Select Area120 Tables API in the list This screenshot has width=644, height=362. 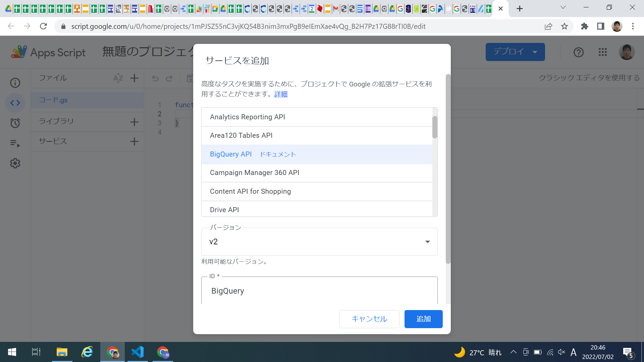317,135
